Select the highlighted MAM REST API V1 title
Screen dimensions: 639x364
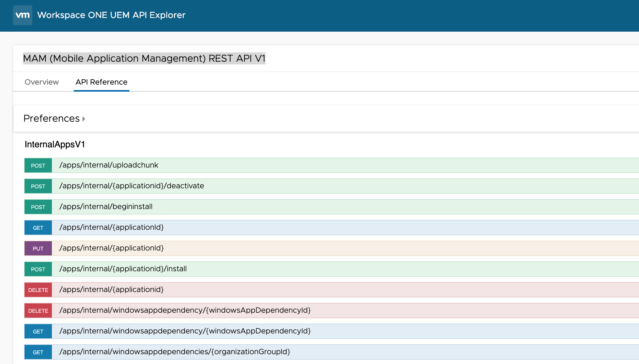[145, 58]
